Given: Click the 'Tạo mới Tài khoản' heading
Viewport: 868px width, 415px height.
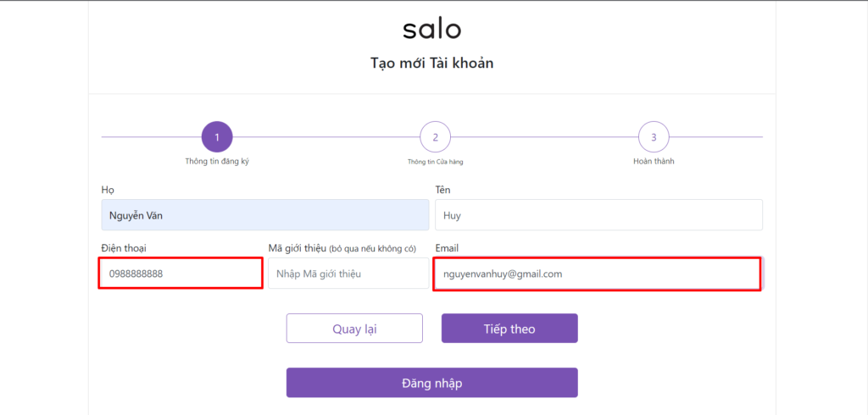Looking at the screenshot, I should click(432, 64).
